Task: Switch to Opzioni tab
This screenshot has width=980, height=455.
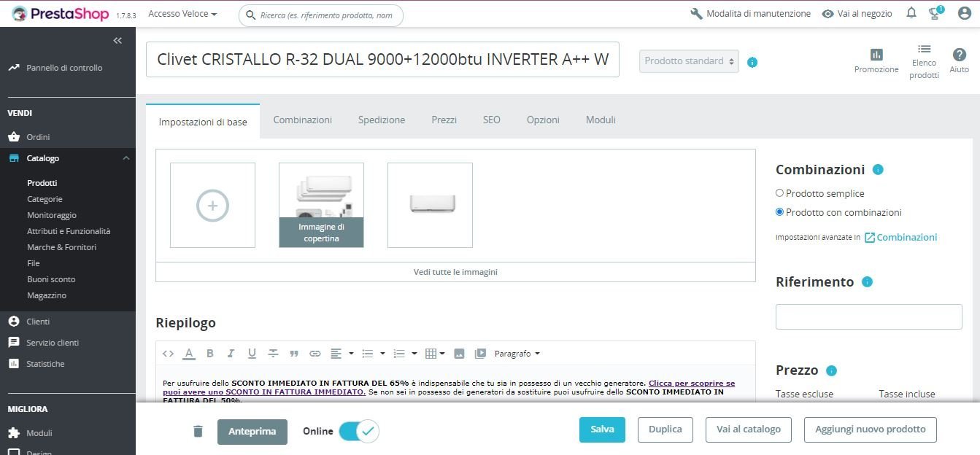Action: click(543, 120)
